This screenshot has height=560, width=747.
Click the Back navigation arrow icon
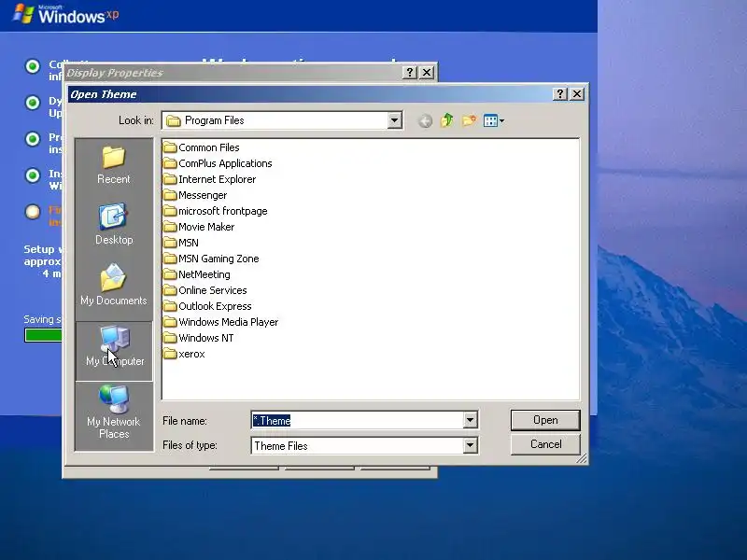tap(425, 121)
